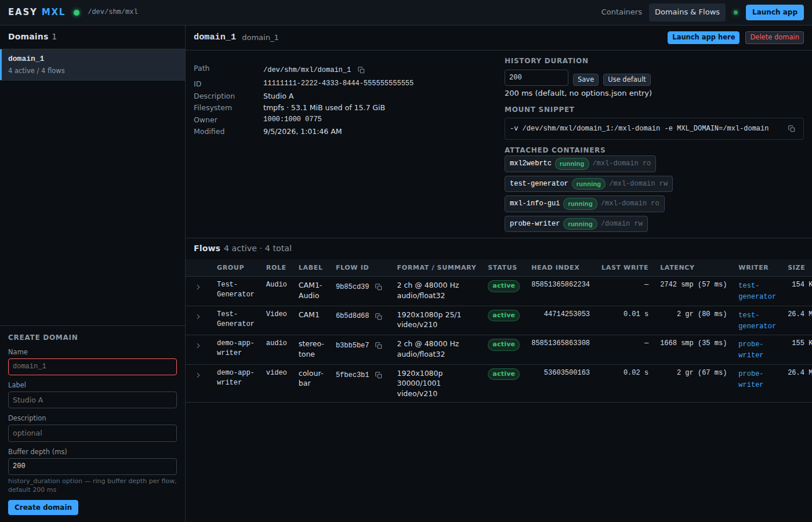
Task: Open the test-generator writer link for CAM1-Audio
Action: [757, 291]
